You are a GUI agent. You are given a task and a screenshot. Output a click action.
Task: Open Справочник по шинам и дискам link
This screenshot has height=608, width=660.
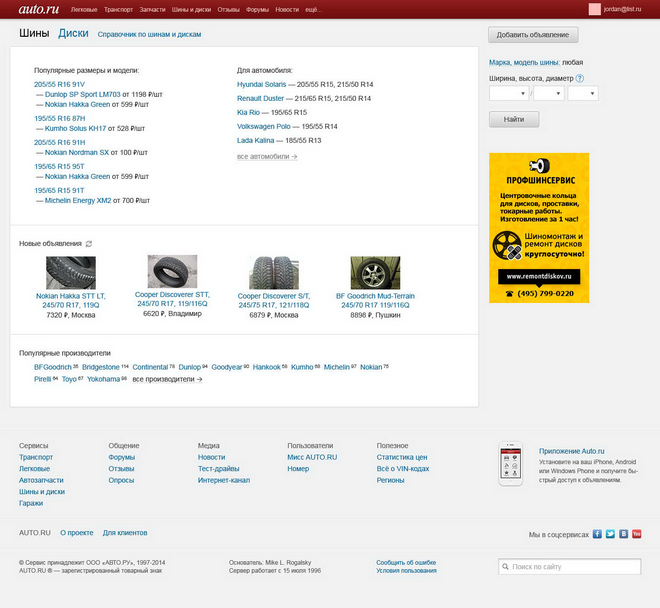(149, 35)
